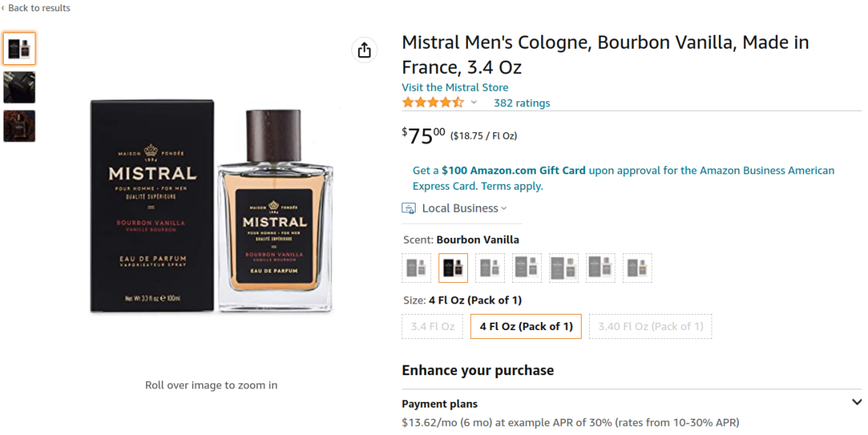
Task: Expand the Local Business dropdown
Action: click(504, 209)
